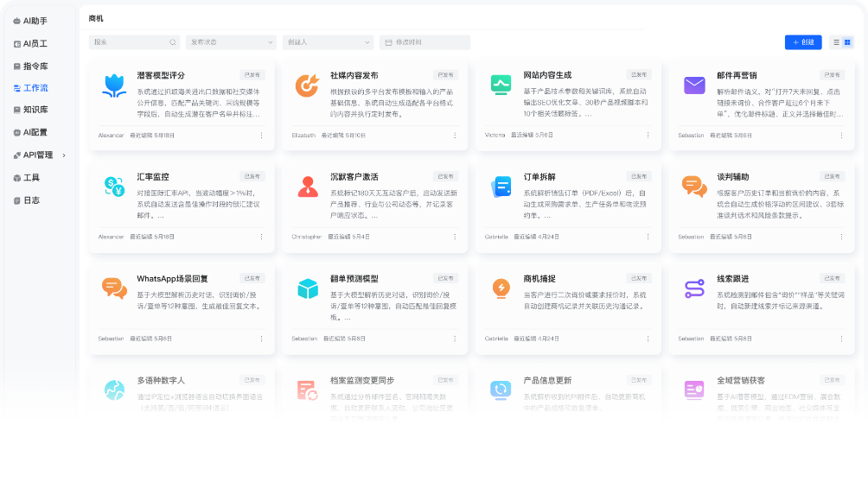Viewport: 868px width, 488px height.
Task: Click the 线索跟进 route icon
Action: coord(694,288)
